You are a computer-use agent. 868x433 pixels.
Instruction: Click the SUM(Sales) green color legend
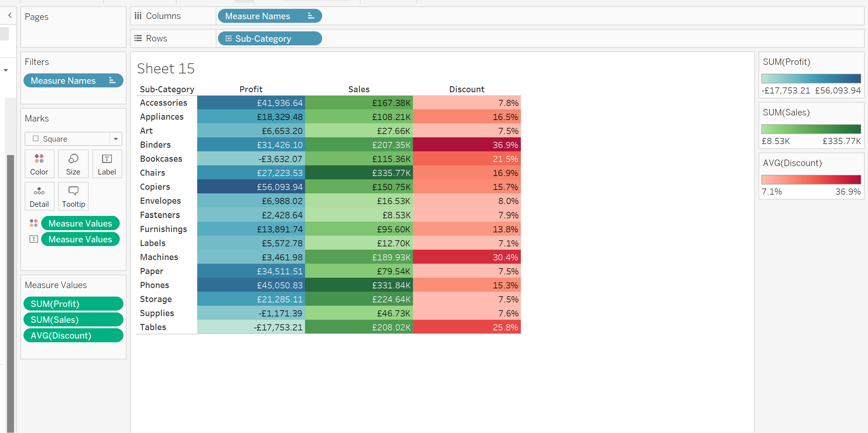tap(811, 129)
